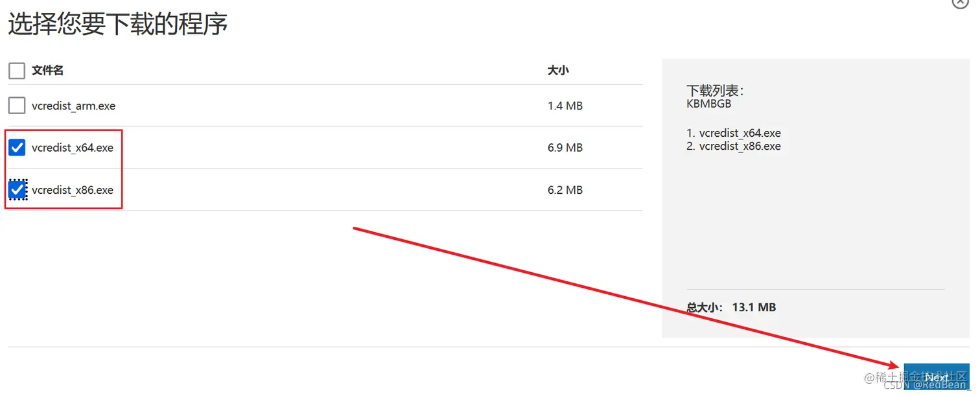Image resolution: width=980 pixels, height=396 pixels.
Task: Close the download selection dialog
Action: tap(960, 2)
